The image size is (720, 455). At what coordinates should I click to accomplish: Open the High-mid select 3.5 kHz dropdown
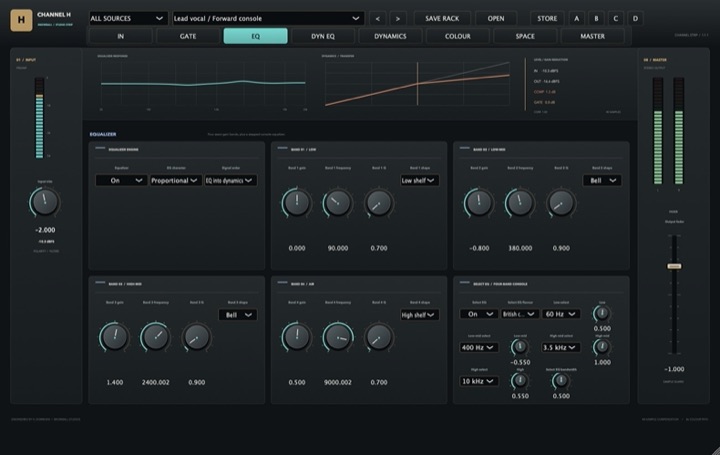[x=561, y=348]
